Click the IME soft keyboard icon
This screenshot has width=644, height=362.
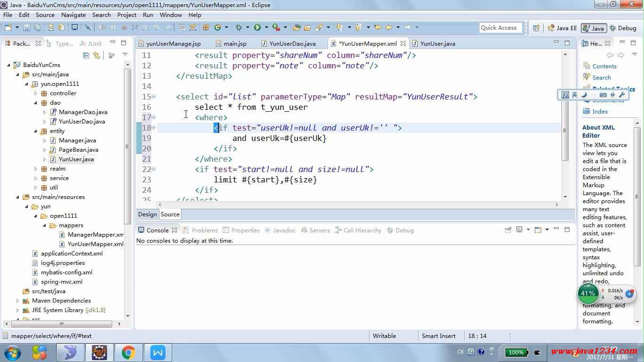pyautogui.click(x=603, y=95)
